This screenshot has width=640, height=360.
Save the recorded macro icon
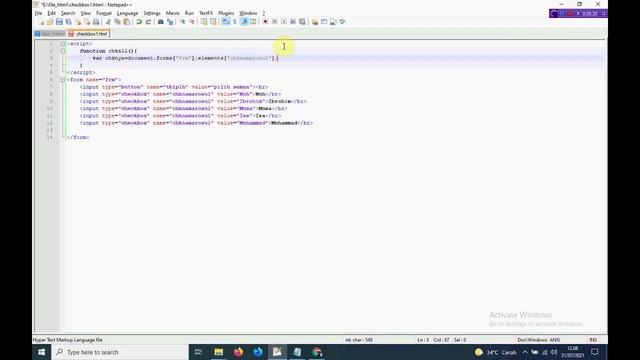302,22
